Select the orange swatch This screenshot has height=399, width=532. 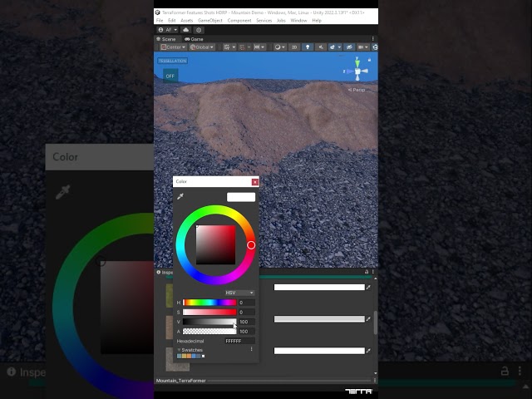[189, 356]
